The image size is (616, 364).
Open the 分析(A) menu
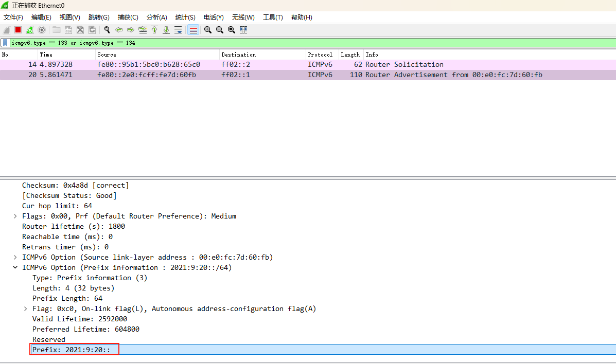157,17
